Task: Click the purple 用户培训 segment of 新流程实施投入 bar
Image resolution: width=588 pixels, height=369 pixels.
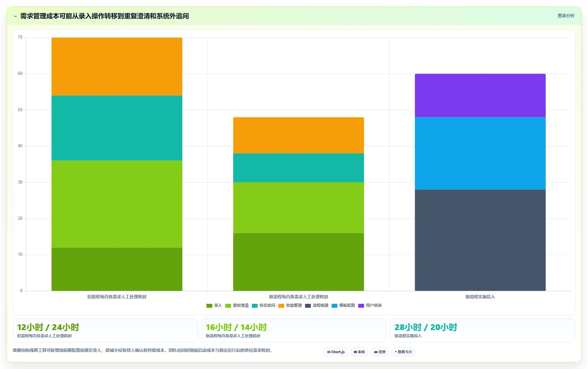Action: tap(480, 95)
